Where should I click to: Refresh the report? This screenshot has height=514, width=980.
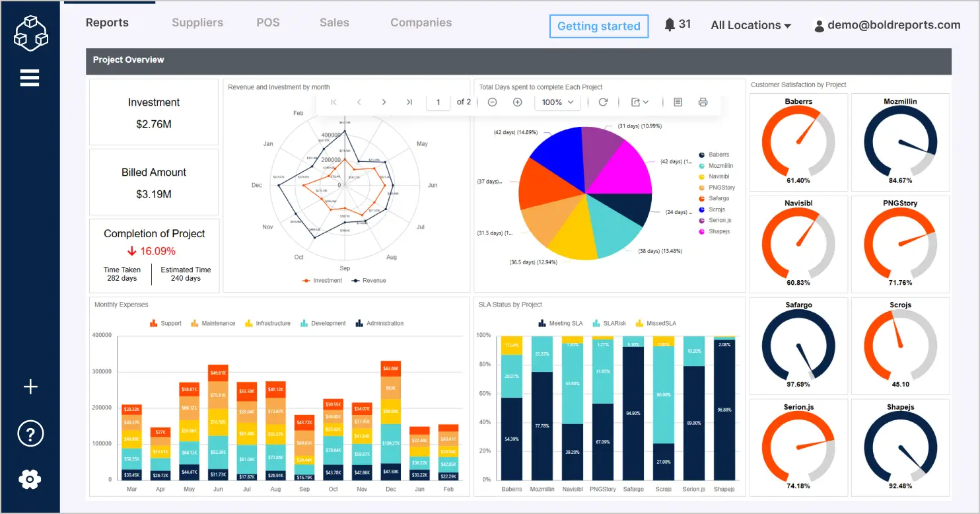pos(602,102)
